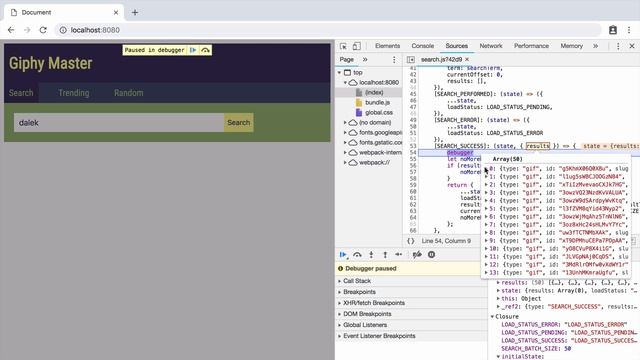Collapse the Closure scope section
Image resolution: width=640 pixels, height=360 pixels.
pos(492,317)
